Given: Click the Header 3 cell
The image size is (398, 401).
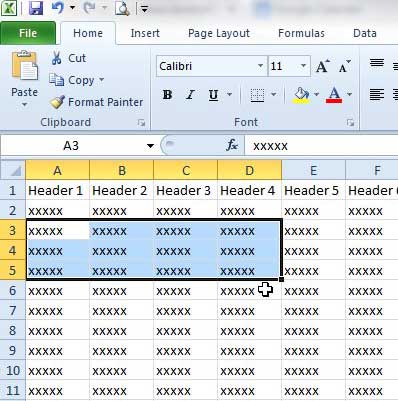Looking at the screenshot, I should [185, 190].
